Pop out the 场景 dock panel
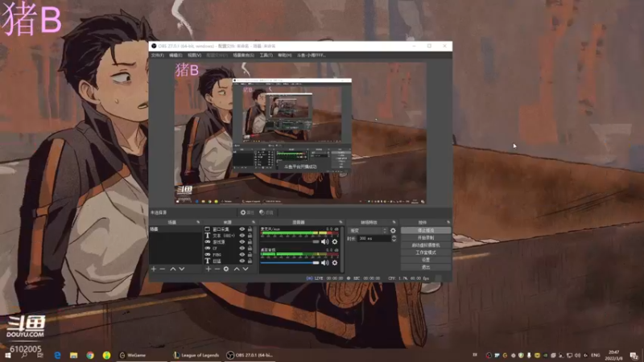 pyautogui.click(x=198, y=222)
